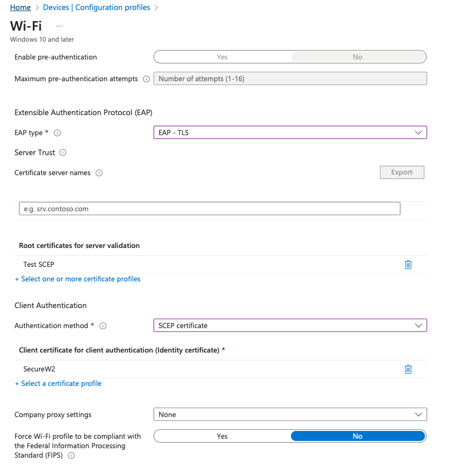Show info for Maximum pre-authentication attempts
Screen dimensions: 460x476
coord(146,79)
